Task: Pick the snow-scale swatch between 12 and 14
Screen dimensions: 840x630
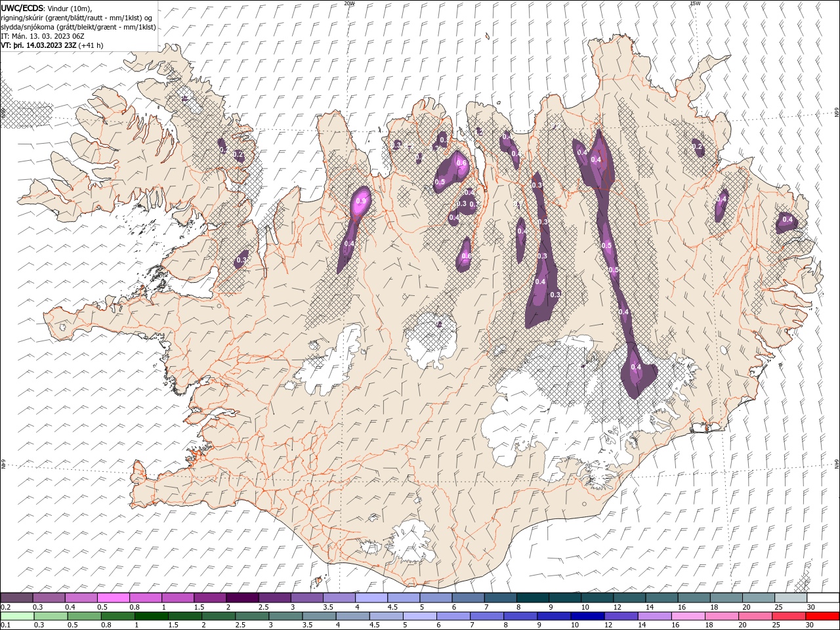Action: click(629, 598)
